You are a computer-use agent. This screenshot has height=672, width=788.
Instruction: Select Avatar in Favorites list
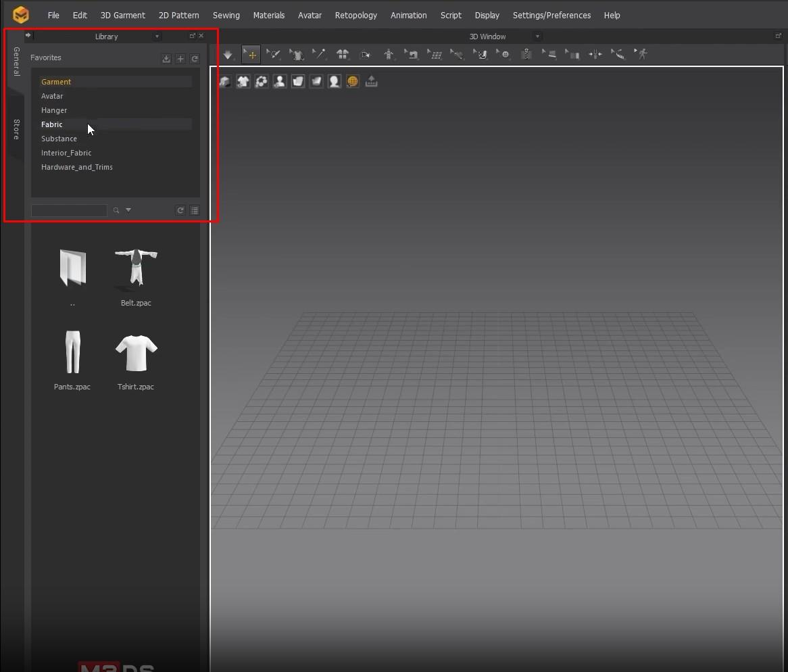coord(116,96)
